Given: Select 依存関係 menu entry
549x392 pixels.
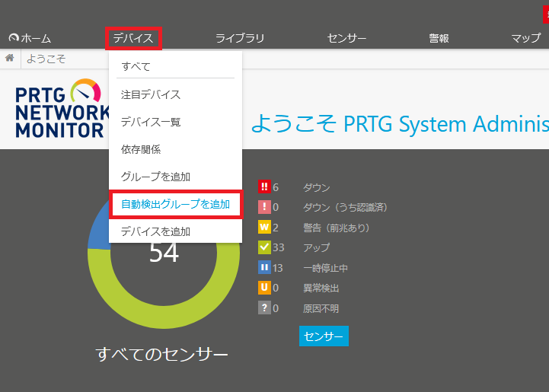Looking at the screenshot, I should (175, 149).
